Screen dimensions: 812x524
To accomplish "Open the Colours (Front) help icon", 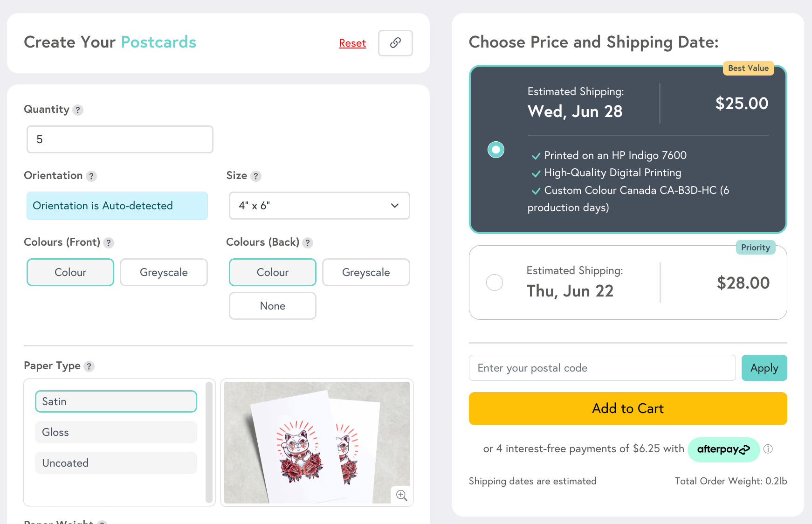I will [x=109, y=242].
